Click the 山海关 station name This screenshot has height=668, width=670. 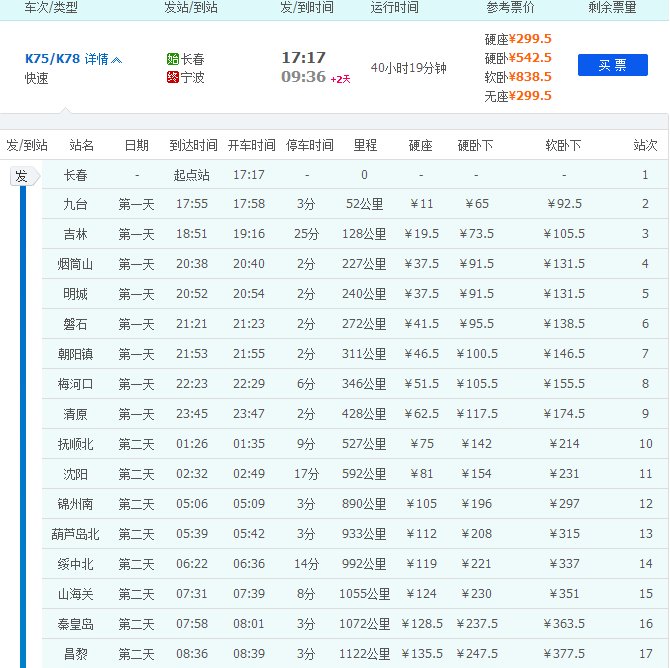(75, 594)
